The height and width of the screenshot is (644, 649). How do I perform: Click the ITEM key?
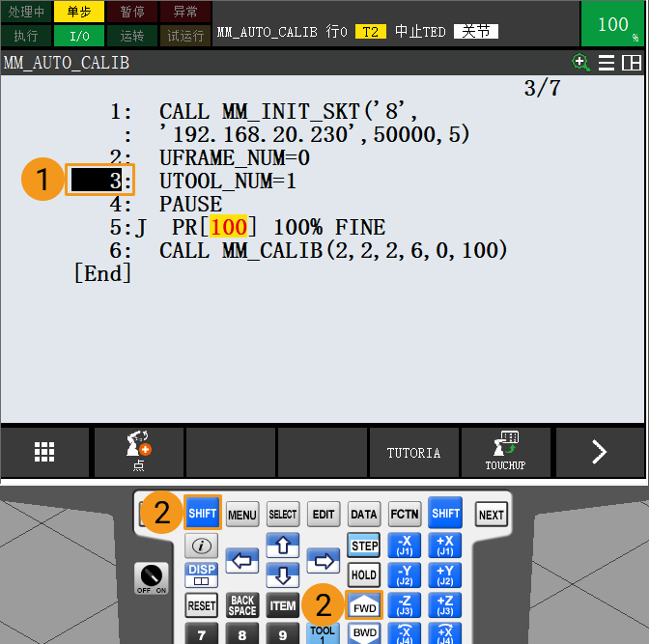point(283,605)
